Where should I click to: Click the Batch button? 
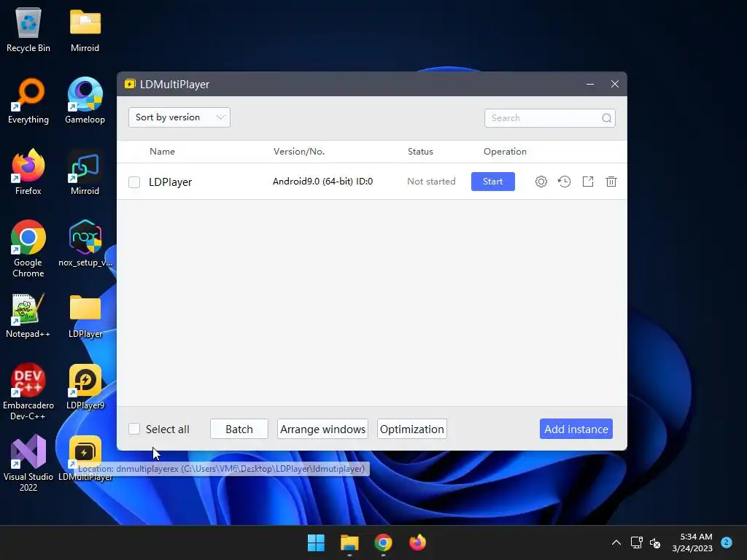(x=239, y=429)
